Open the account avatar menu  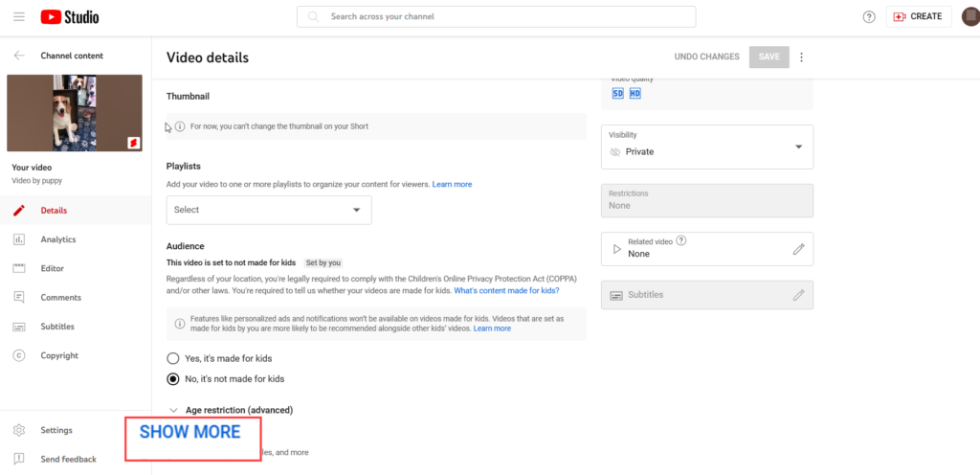coord(970,17)
